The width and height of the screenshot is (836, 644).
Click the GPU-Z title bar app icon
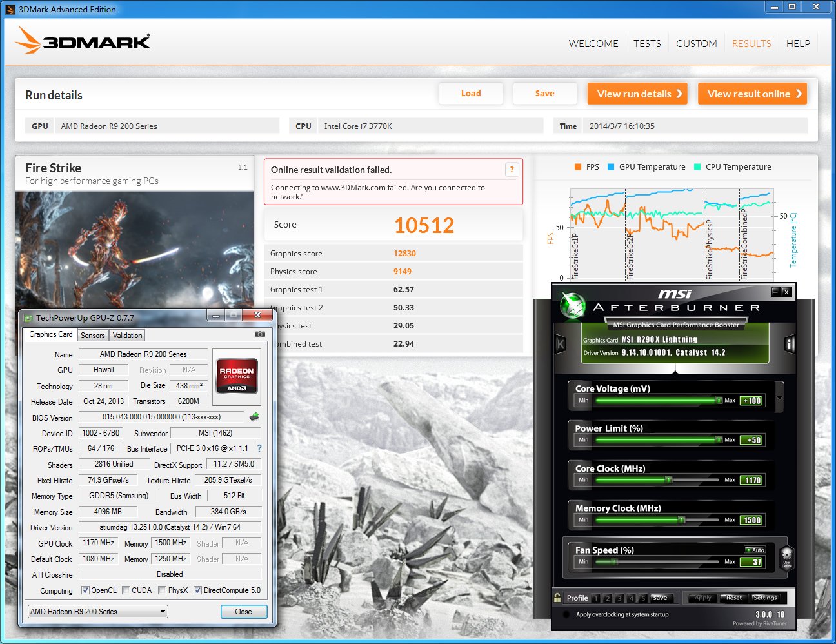pyautogui.click(x=28, y=317)
